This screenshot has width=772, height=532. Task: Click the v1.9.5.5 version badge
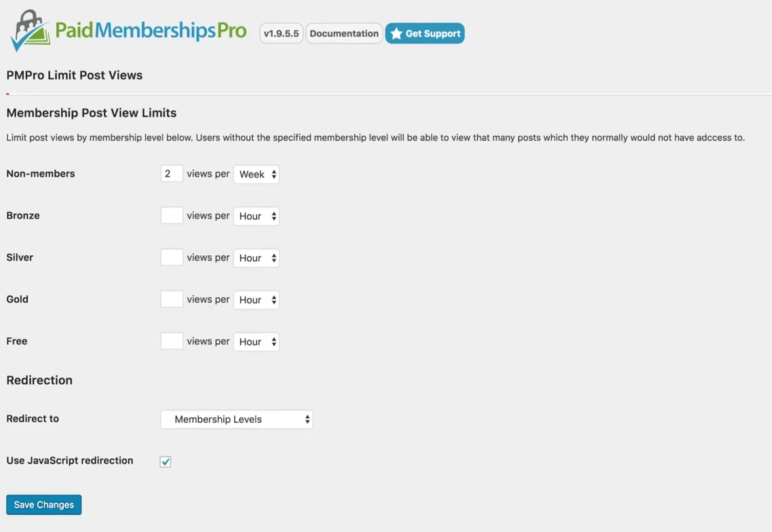click(281, 33)
